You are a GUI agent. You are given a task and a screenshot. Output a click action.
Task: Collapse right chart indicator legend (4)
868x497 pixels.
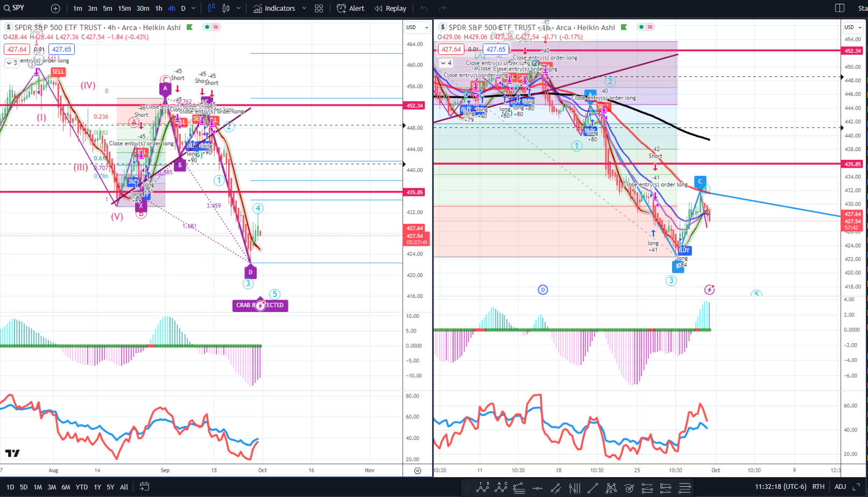click(446, 63)
